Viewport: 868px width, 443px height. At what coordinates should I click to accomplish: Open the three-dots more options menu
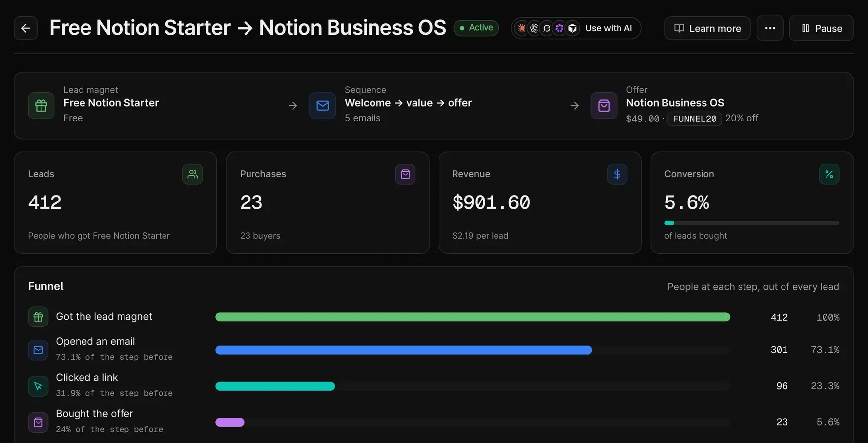point(770,28)
